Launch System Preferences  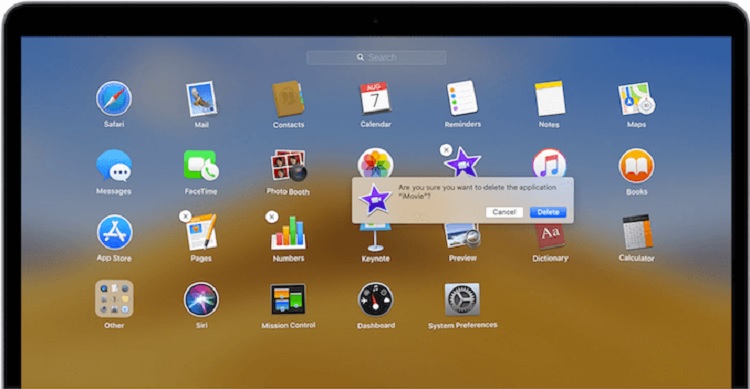click(462, 300)
